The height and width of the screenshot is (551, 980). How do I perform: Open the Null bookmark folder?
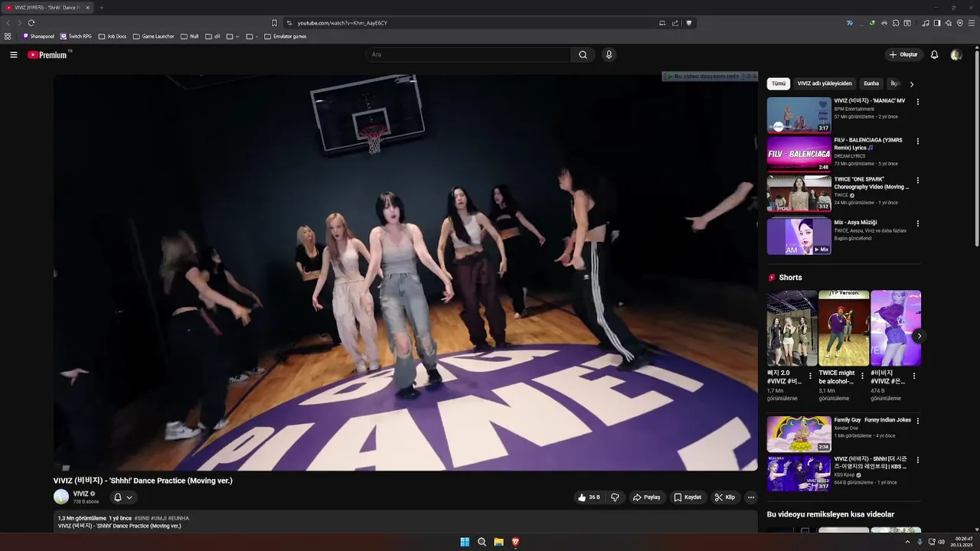tap(190, 37)
